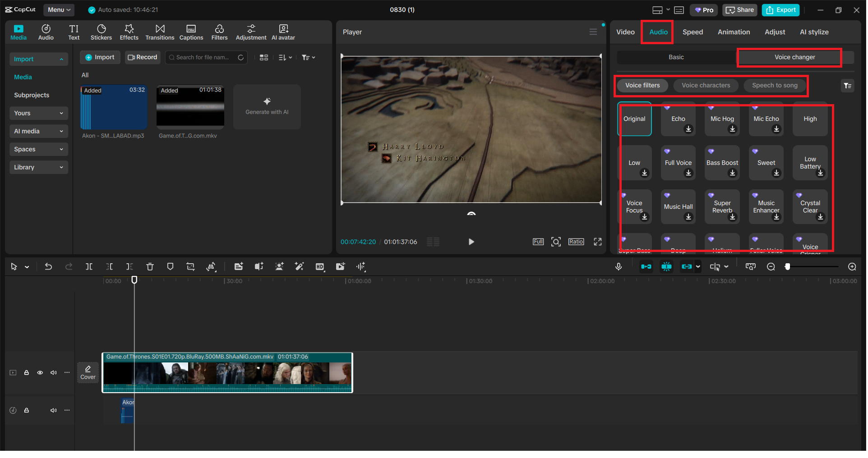The width and height of the screenshot is (868, 458).
Task: Click the HD enhance quality icon
Action: (x=320, y=267)
